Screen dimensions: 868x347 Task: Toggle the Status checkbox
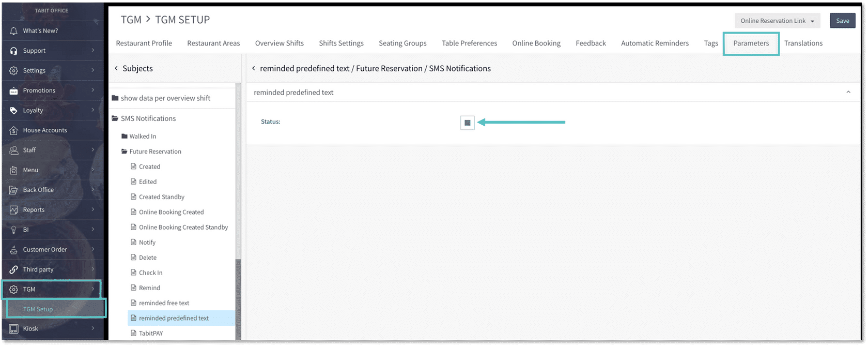coord(467,123)
